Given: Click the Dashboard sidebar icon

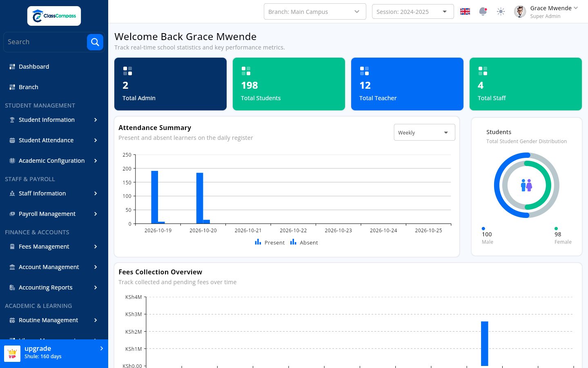Looking at the screenshot, I should click(x=12, y=67).
